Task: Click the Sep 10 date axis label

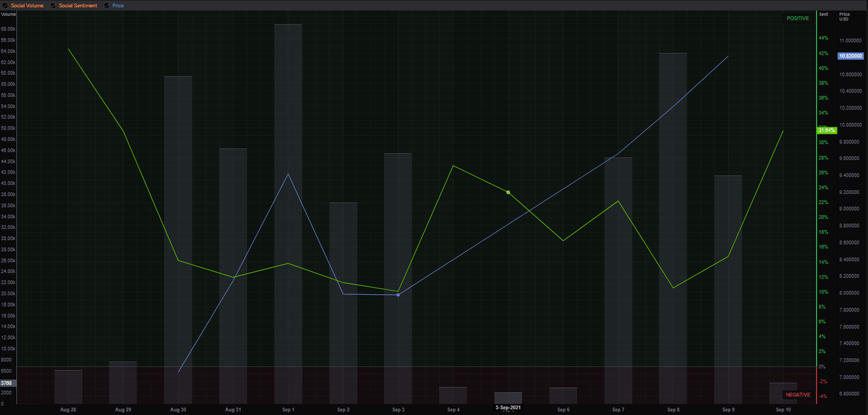Action: point(783,409)
